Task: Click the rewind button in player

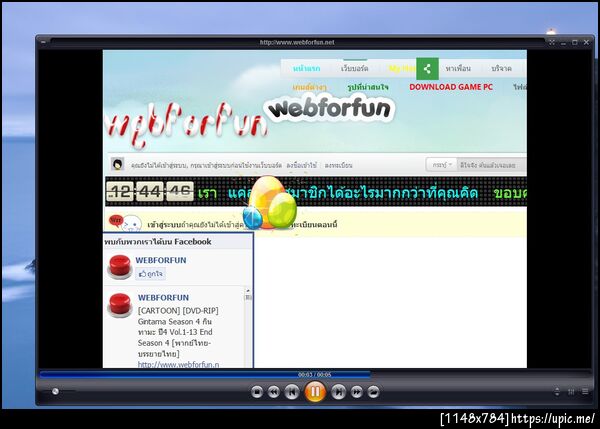Action: tap(274, 392)
